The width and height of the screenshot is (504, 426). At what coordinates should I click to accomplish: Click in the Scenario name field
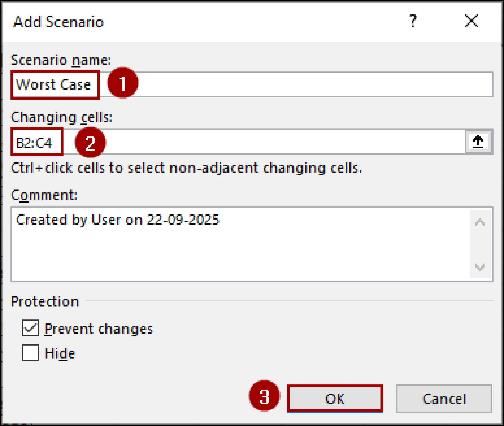click(x=252, y=84)
